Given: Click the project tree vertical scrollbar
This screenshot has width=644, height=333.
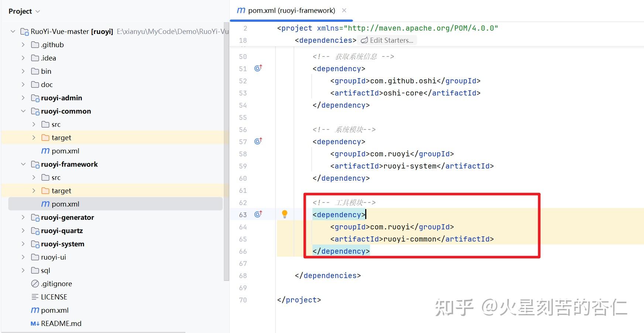Looking at the screenshot, I should [x=226, y=151].
